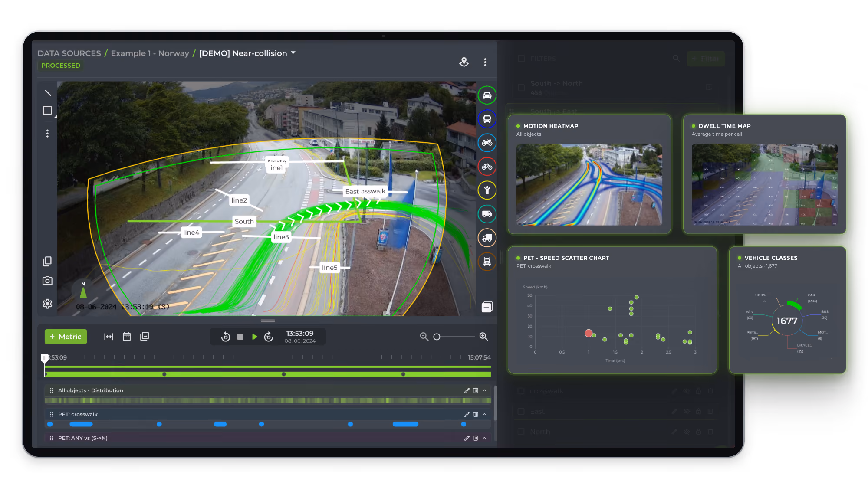
Task: Click zoom out magnifier on timeline
Action: pos(424,337)
